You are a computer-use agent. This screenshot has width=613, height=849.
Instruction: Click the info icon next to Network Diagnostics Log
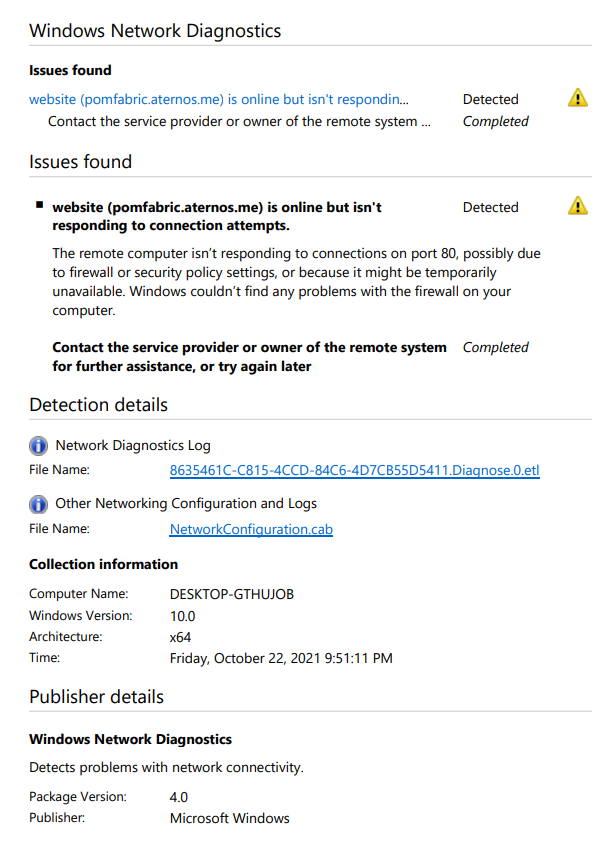(x=38, y=446)
